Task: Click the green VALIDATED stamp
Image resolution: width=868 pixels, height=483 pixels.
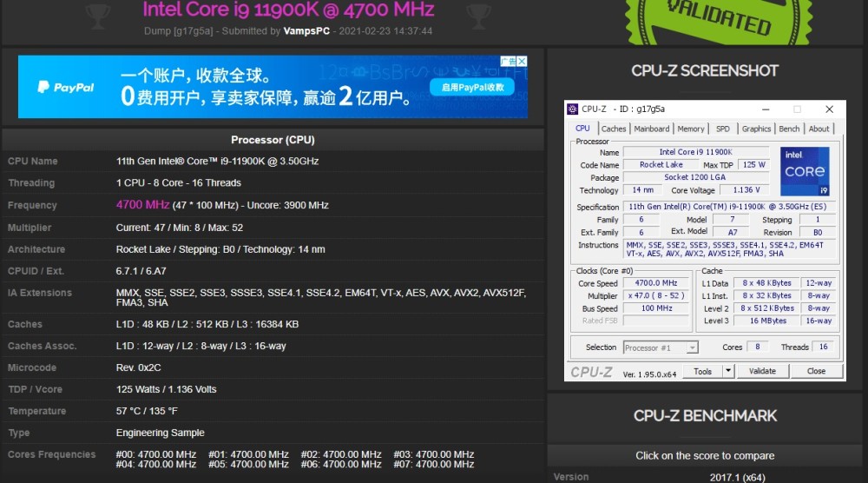Action: pyautogui.click(x=719, y=19)
